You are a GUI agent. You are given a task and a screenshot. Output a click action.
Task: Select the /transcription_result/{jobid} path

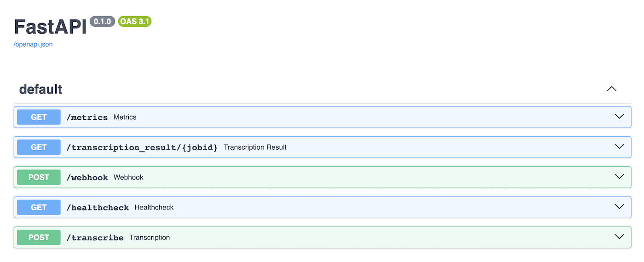(x=142, y=147)
